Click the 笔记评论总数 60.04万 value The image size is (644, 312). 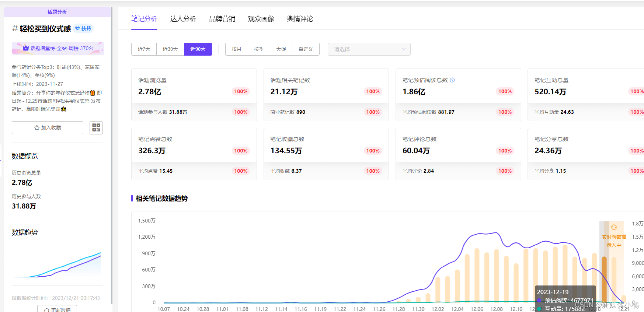click(416, 151)
